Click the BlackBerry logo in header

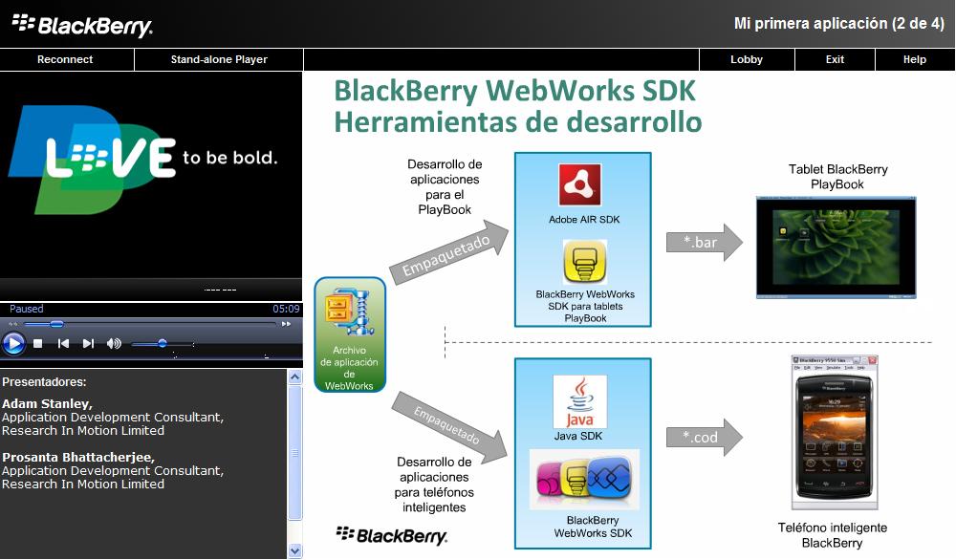coord(82,25)
